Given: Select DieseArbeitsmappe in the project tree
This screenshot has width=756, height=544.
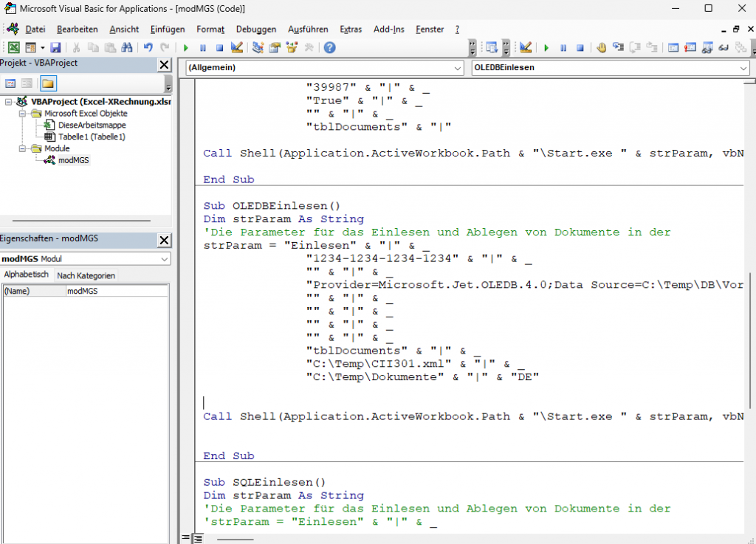Looking at the screenshot, I should coord(92,125).
